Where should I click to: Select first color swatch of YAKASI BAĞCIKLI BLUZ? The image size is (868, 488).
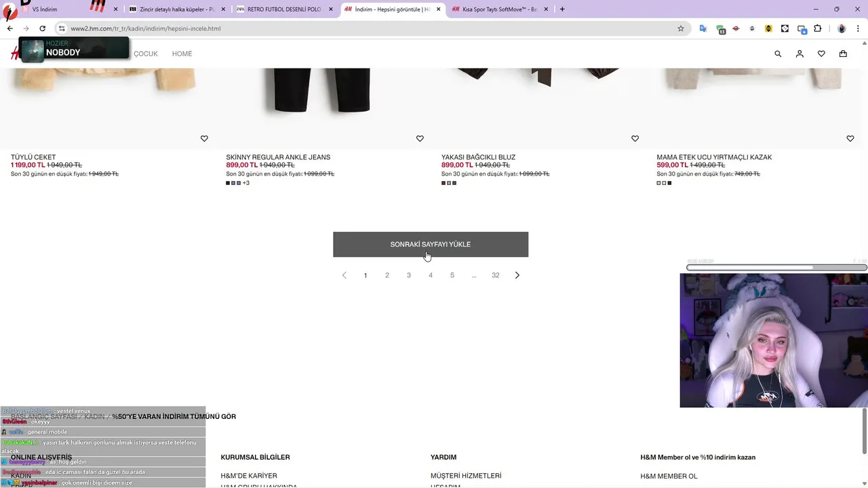443,183
